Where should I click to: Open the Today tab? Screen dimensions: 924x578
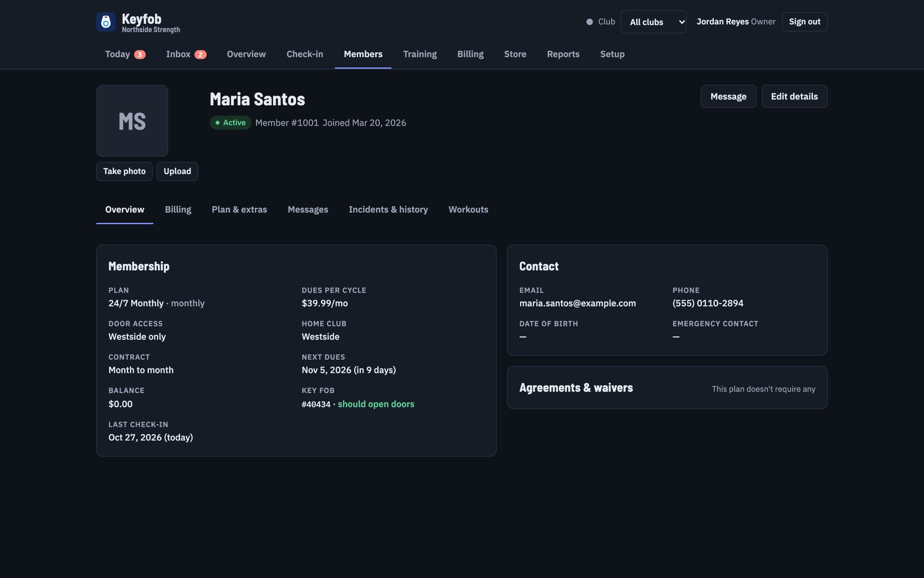[125, 54]
